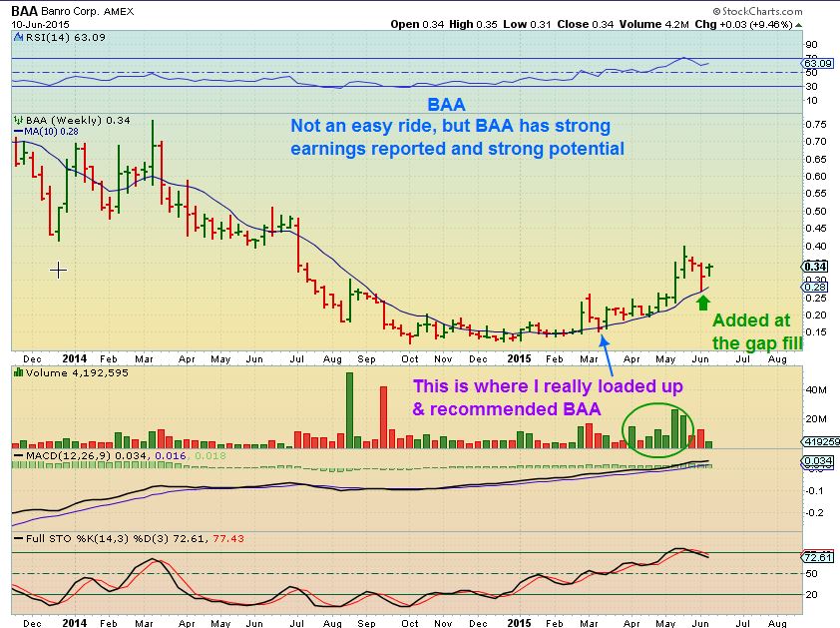Click the 63.09 RSI axis value tag
840x628 pixels.
pos(818,63)
